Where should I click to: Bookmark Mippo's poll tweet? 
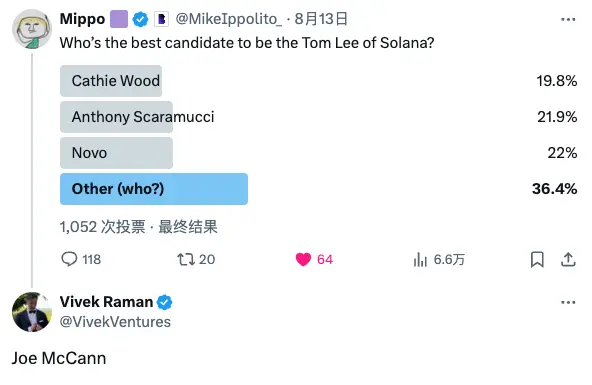(537, 259)
